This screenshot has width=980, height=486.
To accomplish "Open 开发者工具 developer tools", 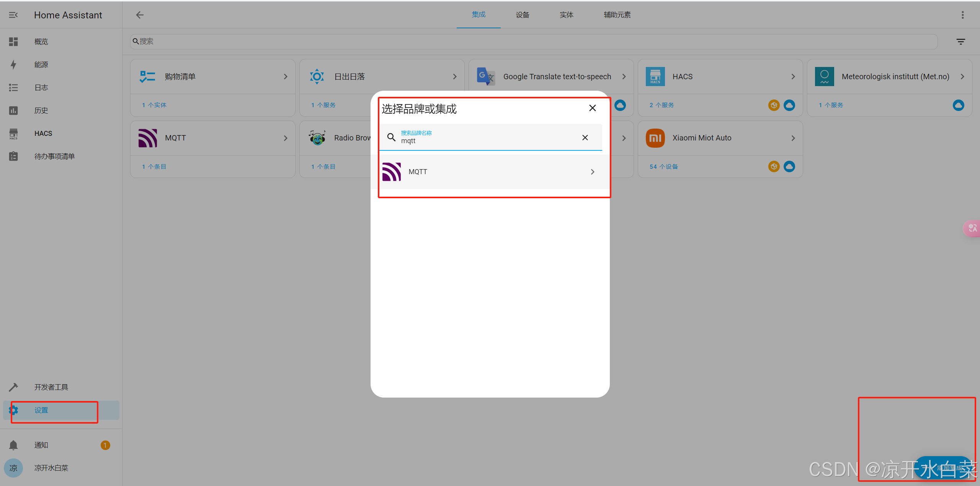I will tap(61, 387).
